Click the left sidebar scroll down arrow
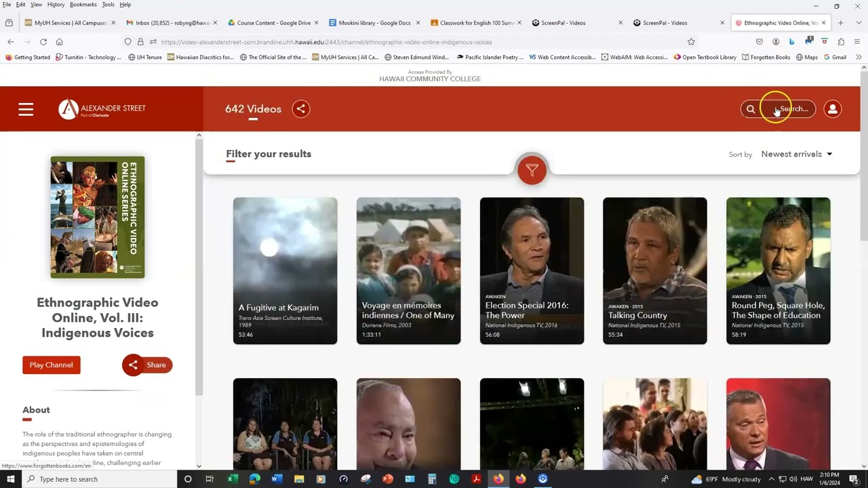 coord(199,466)
